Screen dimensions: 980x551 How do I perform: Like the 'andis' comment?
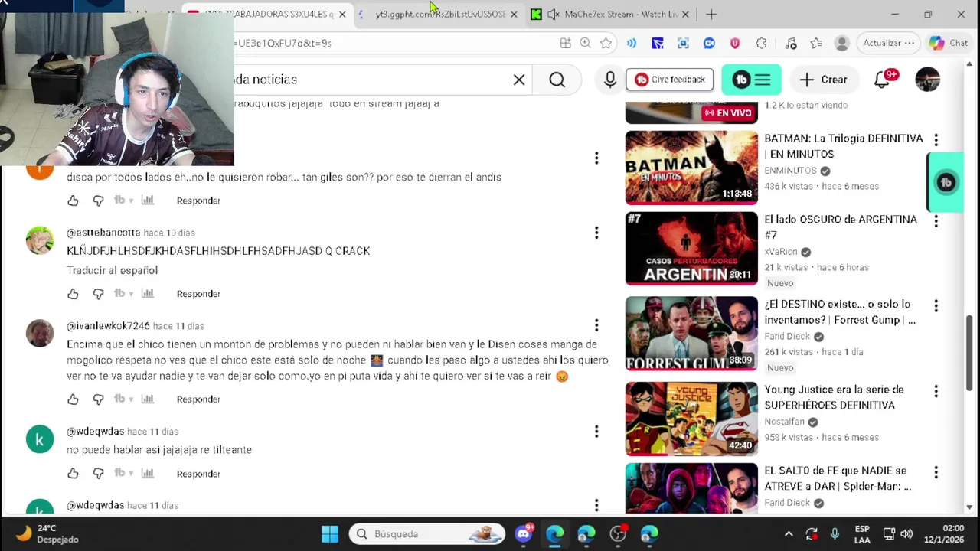73,201
